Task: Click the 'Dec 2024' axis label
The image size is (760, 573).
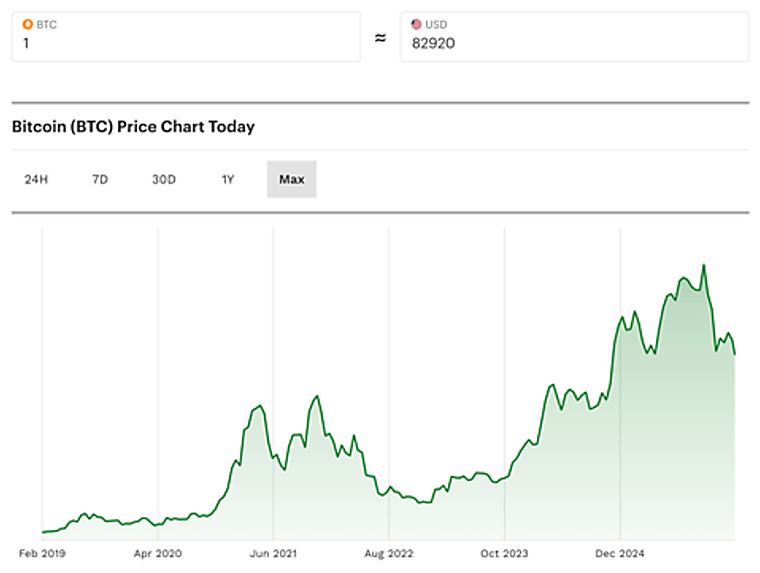Action: (x=620, y=553)
